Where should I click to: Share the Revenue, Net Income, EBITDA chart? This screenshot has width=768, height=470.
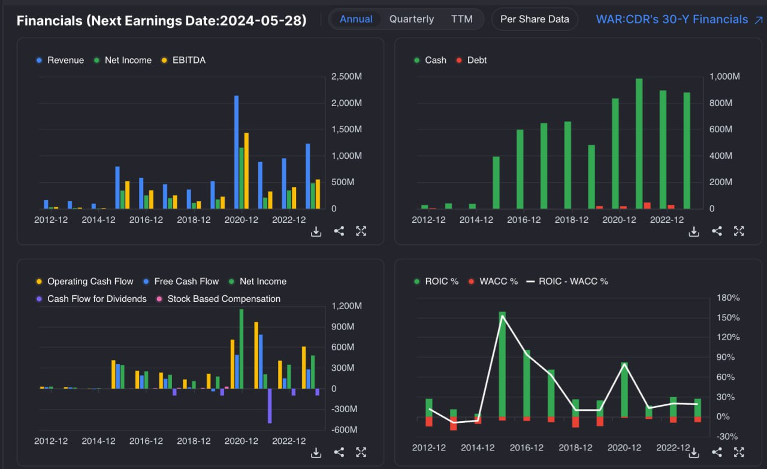click(339, 231)
